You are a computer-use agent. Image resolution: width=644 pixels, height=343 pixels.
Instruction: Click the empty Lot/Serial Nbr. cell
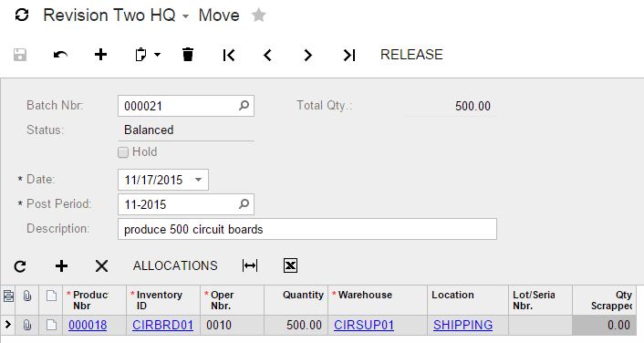pos(540,326)
